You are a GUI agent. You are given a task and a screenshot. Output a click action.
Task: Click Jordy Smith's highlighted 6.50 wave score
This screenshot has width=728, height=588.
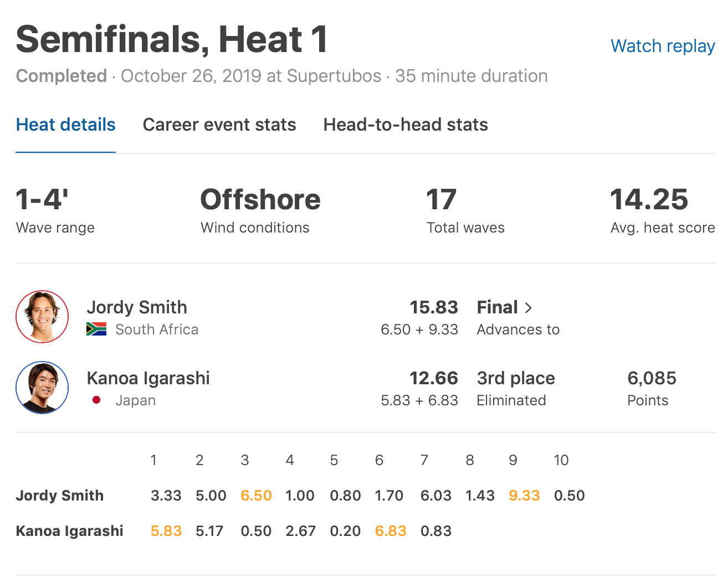pyautogui.click(x=256, y=496)
